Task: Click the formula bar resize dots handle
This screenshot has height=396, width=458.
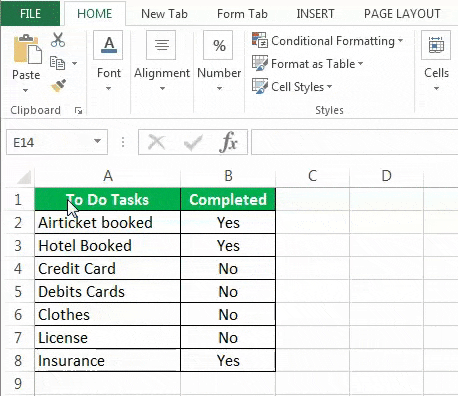Action: pos(123,142)
